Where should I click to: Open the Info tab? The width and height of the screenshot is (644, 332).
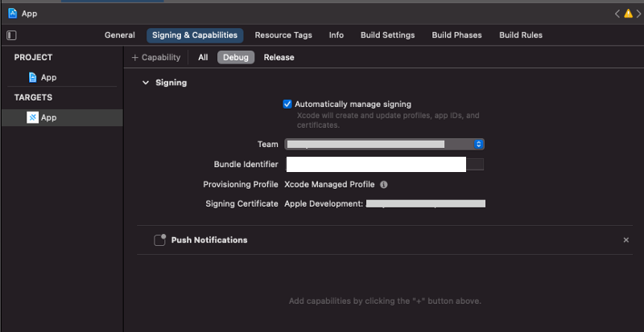click(x=336, y=35)
